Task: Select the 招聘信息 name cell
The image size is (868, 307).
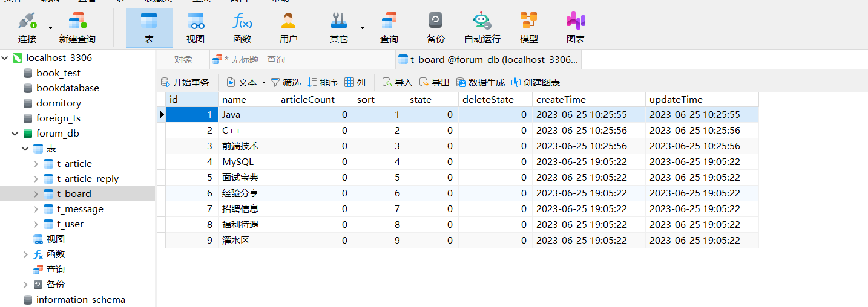Action: tap(248, 208)
